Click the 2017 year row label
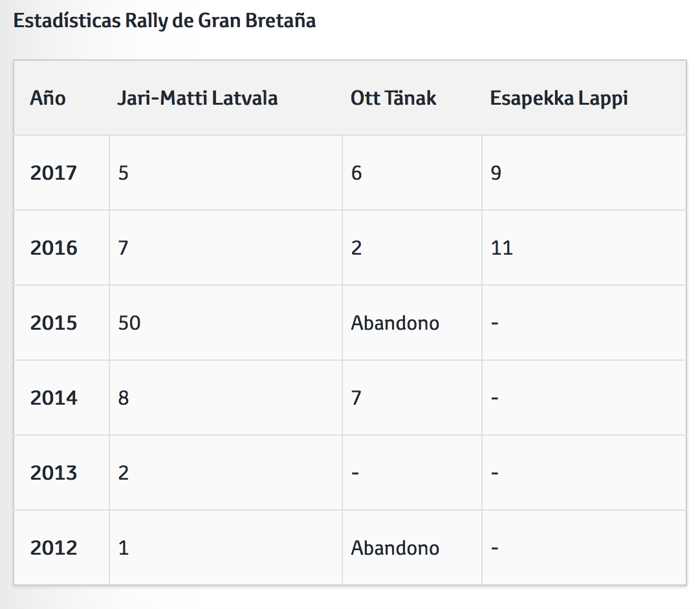The height and width of the screenshot is (609, 700). tap(53, 173)
